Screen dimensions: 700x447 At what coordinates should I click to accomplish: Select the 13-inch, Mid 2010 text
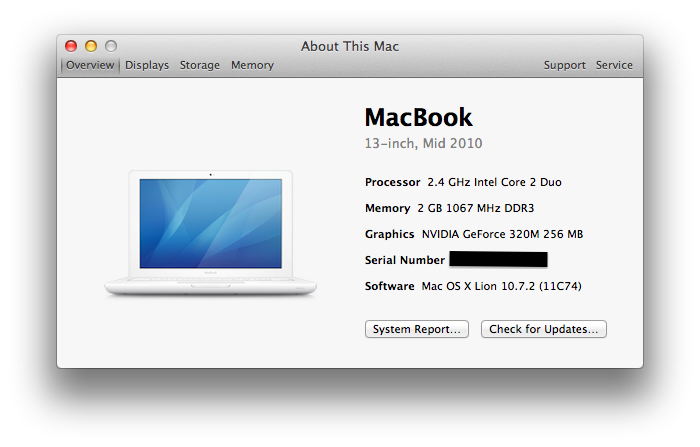423,143
